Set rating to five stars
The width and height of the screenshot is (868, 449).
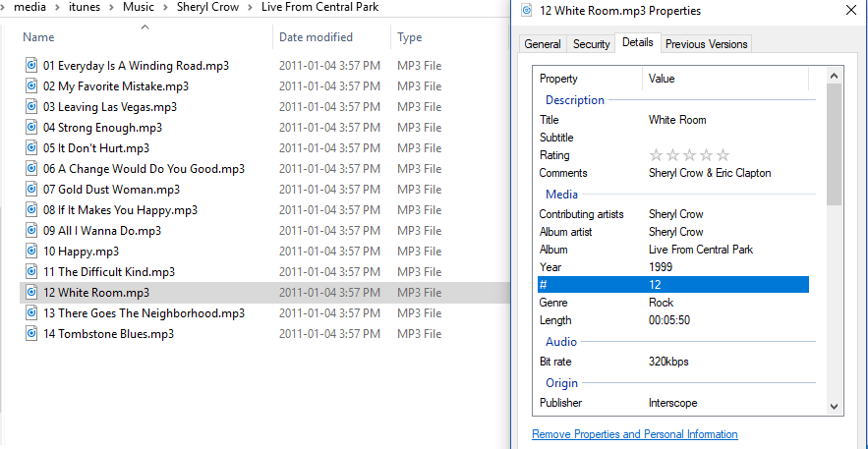723,155
